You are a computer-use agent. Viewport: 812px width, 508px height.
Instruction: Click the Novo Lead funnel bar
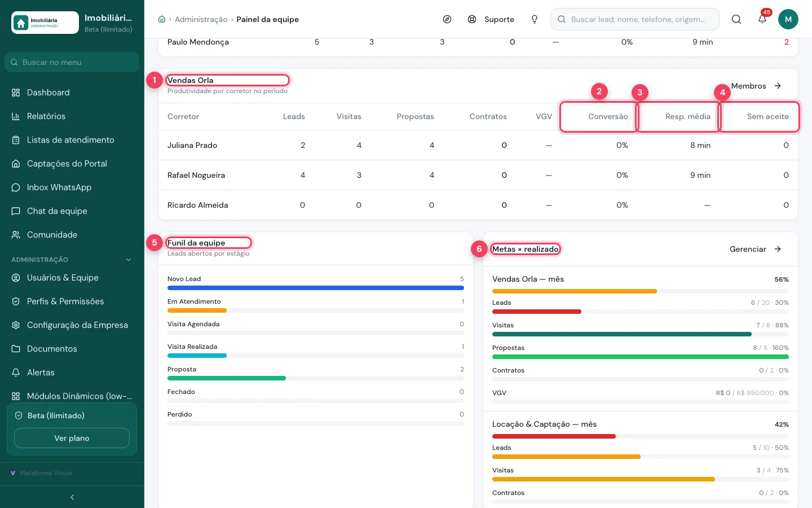(x=316, y=288)
